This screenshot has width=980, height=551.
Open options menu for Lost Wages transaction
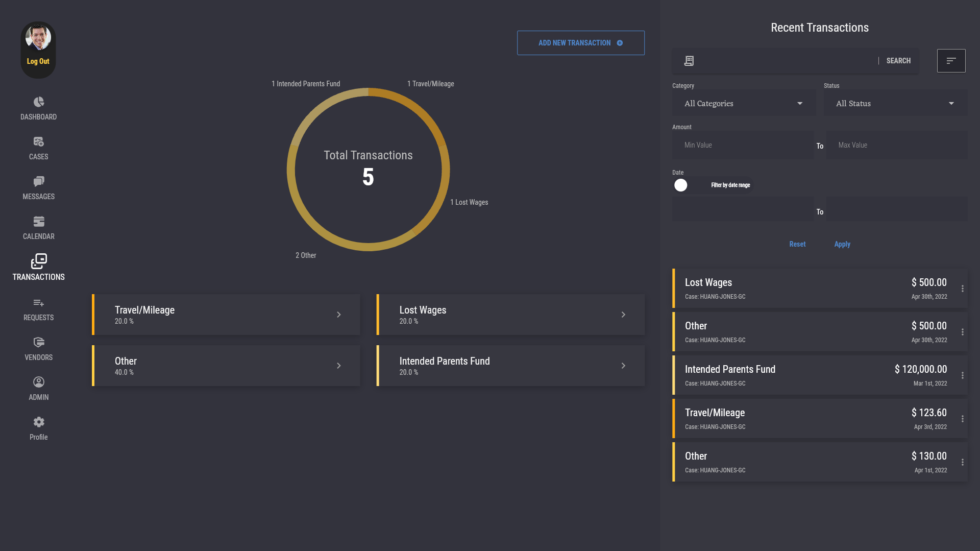point(963,289)
